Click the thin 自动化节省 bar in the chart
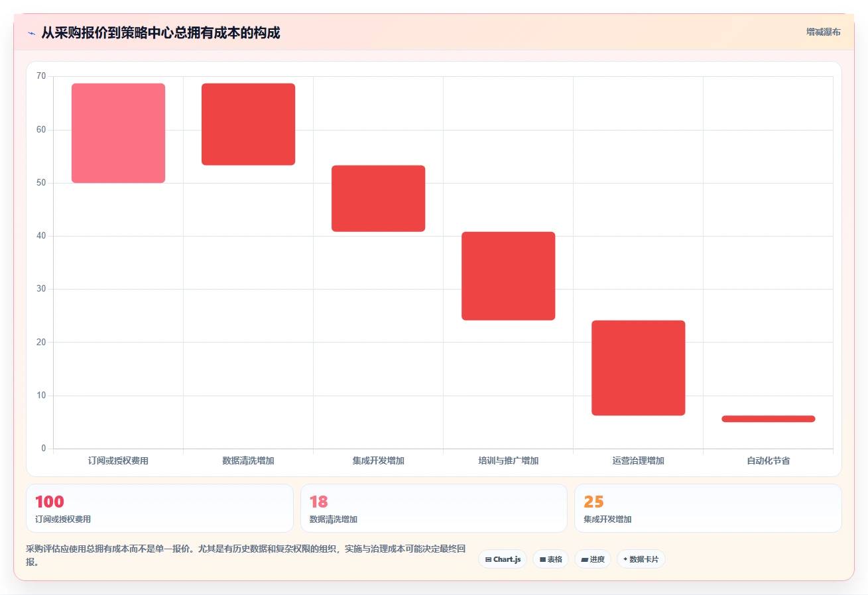 click(768, 419)
